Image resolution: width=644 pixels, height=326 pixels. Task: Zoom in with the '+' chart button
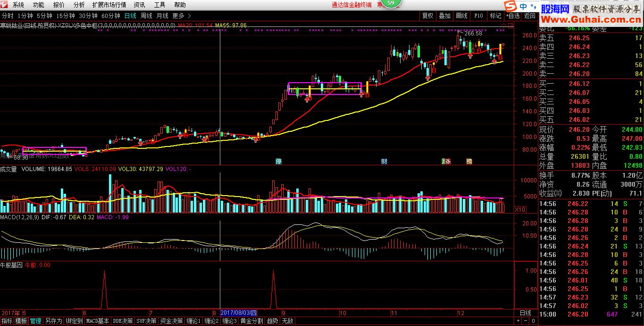point(518,321)
